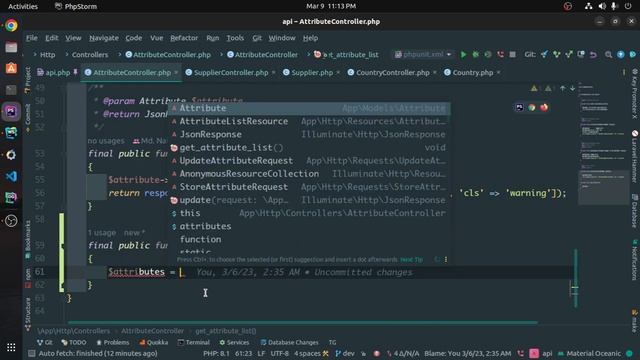Rollback changes with purple undo arrow

593,55
